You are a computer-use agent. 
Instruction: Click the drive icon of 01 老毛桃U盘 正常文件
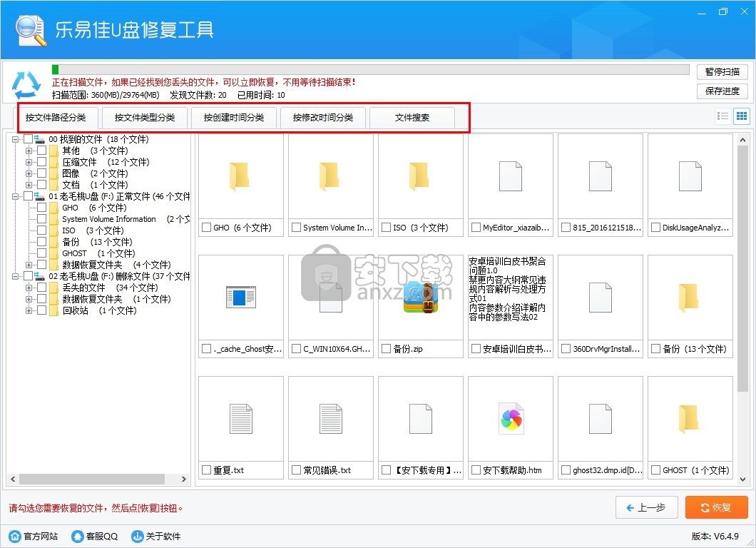39,196
